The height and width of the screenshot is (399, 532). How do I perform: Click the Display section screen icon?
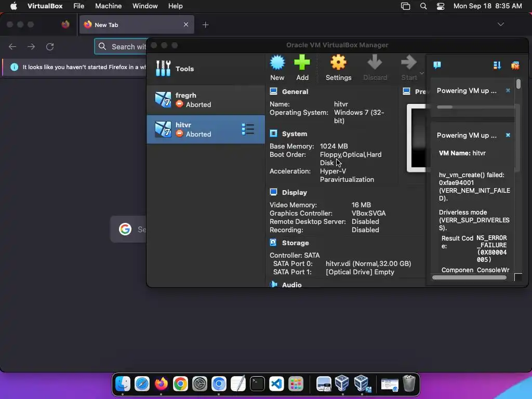[273, 192]
